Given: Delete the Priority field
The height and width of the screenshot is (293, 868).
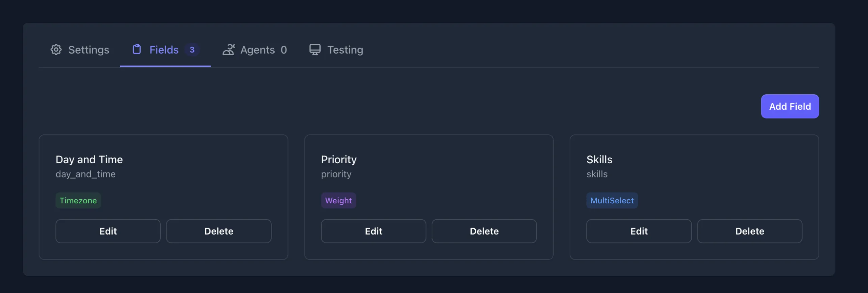Looking at the screenshot, I should [x=484, y=231].
